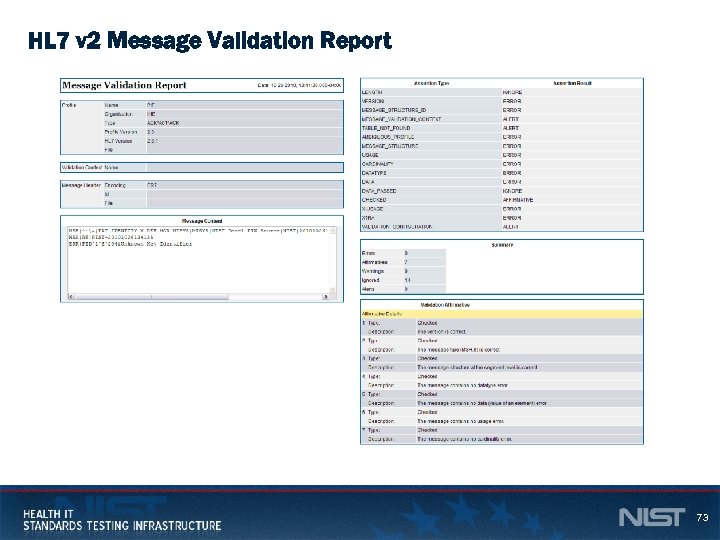This screenshot has width=720, height=540.
Task: Click inside the Message Content text area
Action: tap(199, 260)
